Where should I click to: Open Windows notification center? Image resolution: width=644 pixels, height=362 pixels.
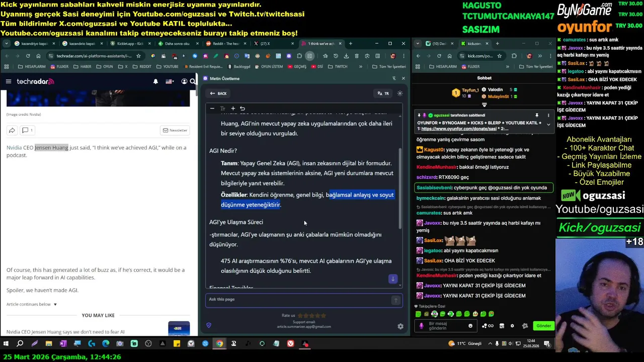(x=547, y=344)
